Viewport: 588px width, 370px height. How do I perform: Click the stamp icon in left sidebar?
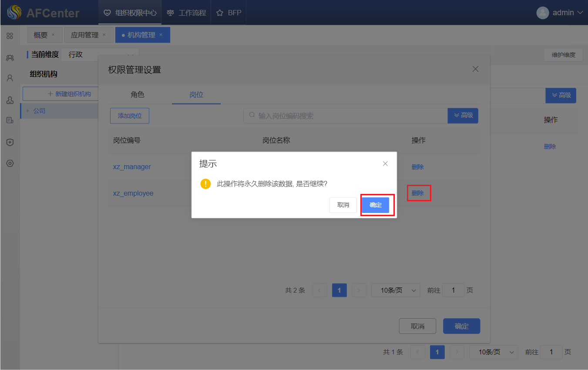click(10, 100)
